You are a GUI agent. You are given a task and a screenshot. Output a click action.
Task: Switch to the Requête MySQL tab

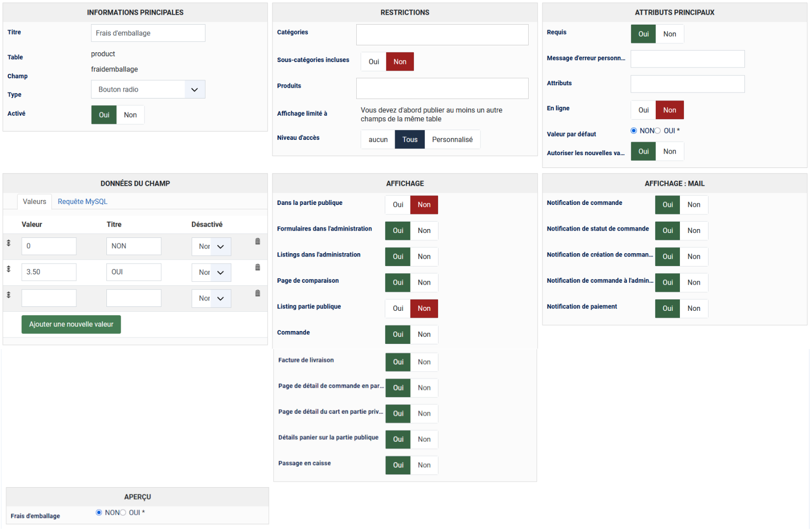[x=82, y=201]
